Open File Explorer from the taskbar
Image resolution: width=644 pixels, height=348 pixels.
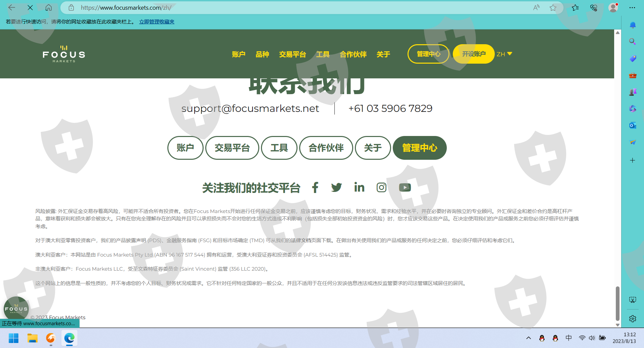(32, 338)
